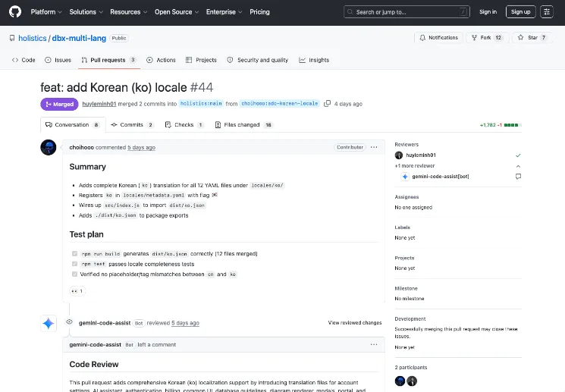The height and width of the screenshot is (392, 565).
Task: Open the header menu icon beside Sign up
Action: click(x=547, y=12)
